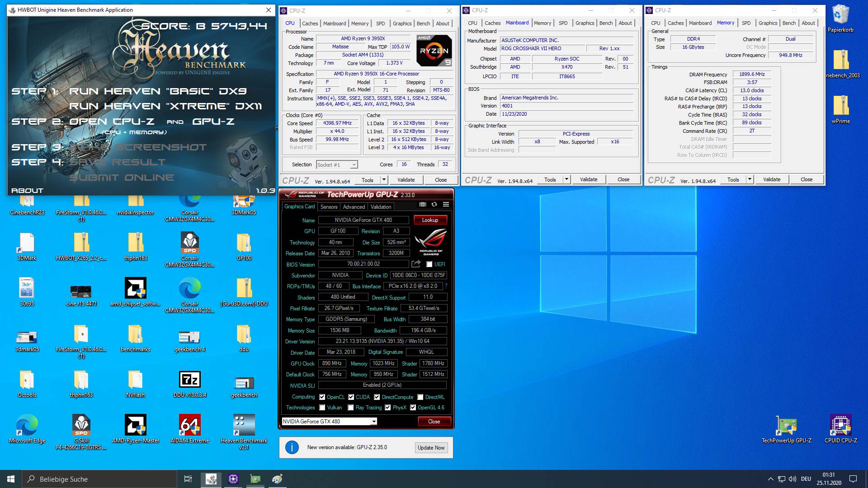The height and width of the screenshot is (488, 868).
Task: Toggle the Vulkan checkbox
Action: [322, 408]
